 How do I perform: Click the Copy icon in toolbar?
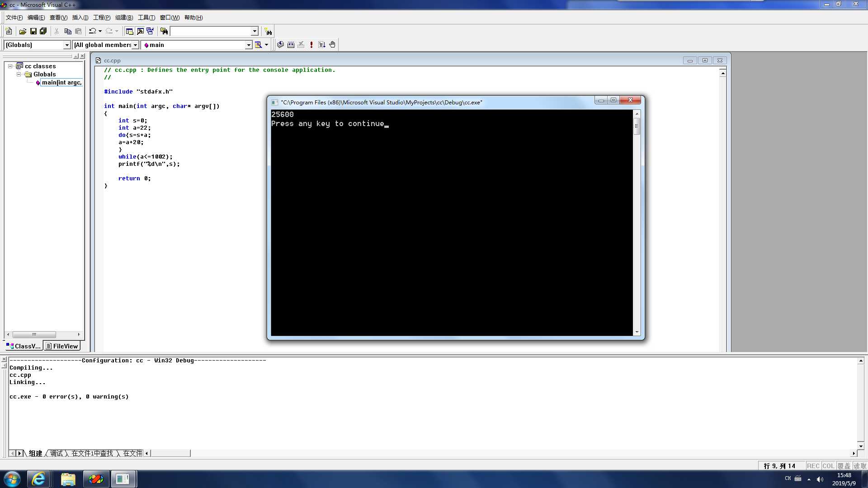[68, 31]
